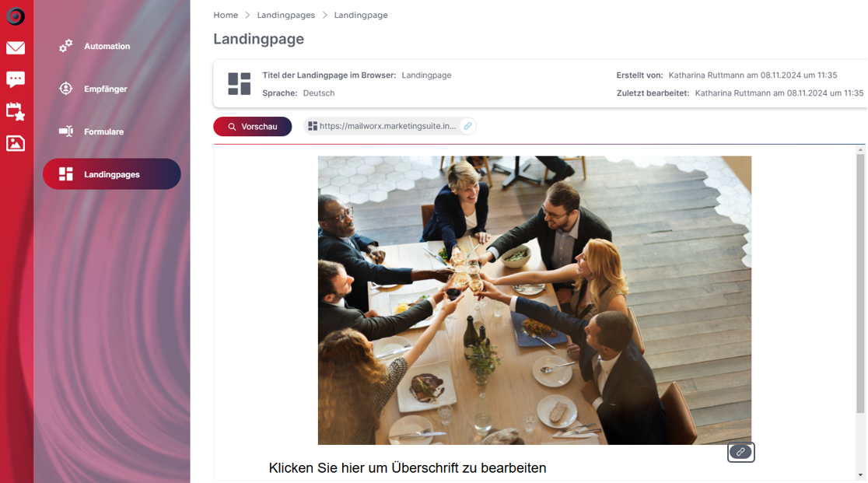The image size is (868, 483).
Task: Open the chat message bubble icon
Action: [x=16, y=79]
